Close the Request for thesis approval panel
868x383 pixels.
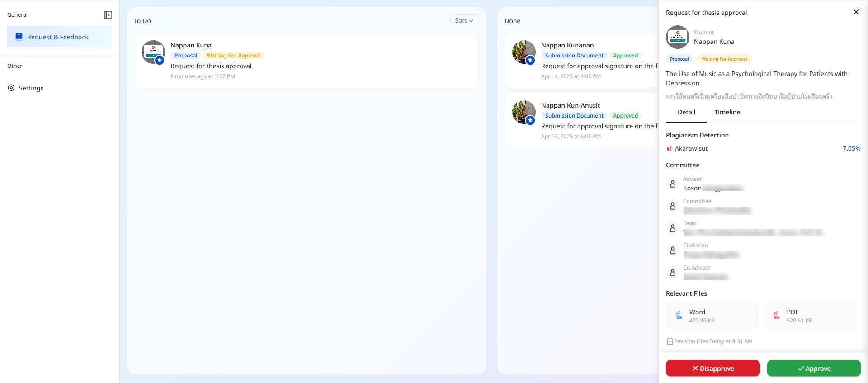click(856, 12)
